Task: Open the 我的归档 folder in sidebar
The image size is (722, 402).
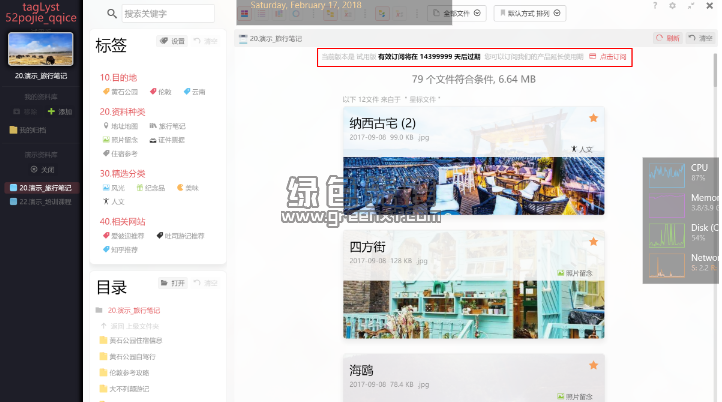Action: tap(28, 130)
